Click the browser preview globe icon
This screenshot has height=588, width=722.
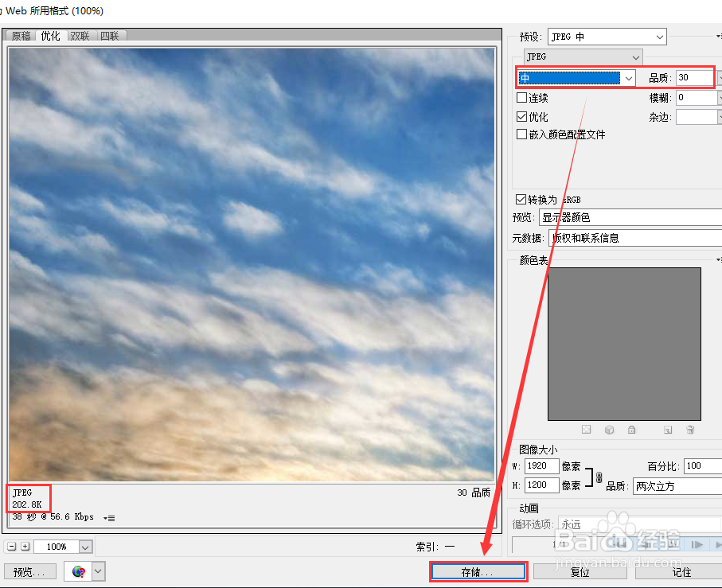pyautogui.click(x=79, y=571)
